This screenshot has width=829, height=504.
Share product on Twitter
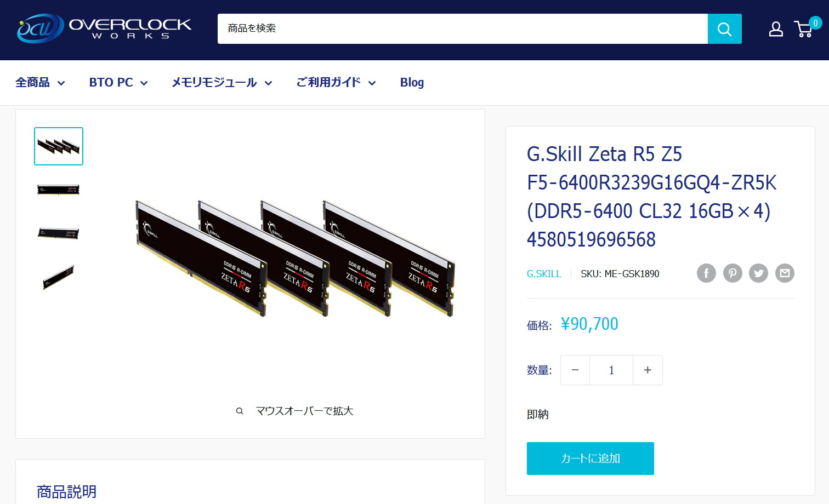click(759, 273)
